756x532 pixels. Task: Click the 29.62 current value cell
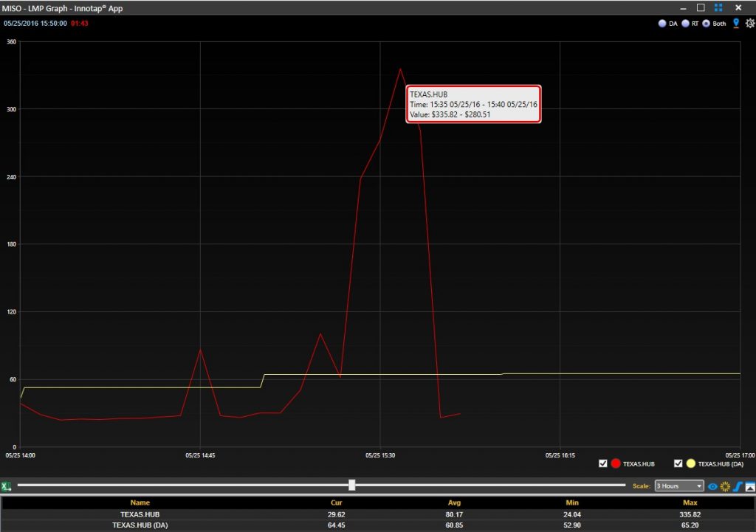336,514
